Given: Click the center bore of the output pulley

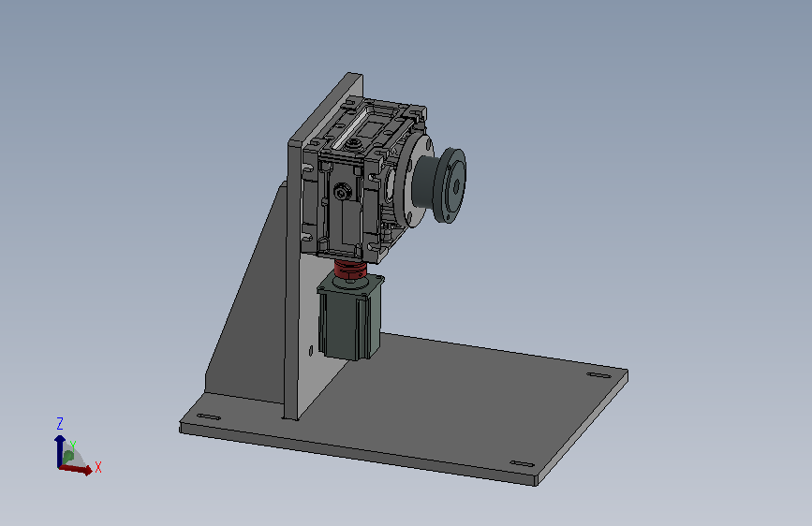Looking at the screenshot, I should [456, 186].
